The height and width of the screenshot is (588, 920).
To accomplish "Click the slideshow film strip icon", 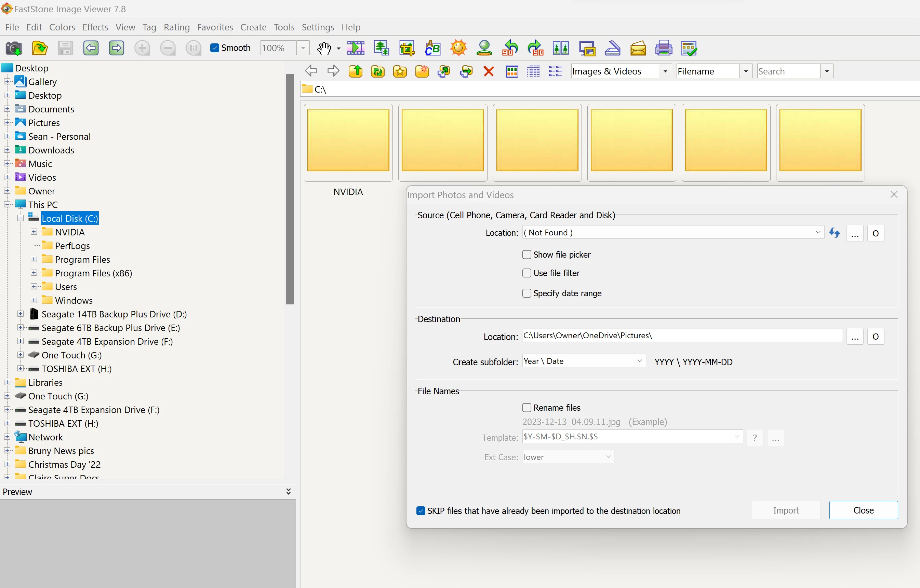I will coord(355,48).
